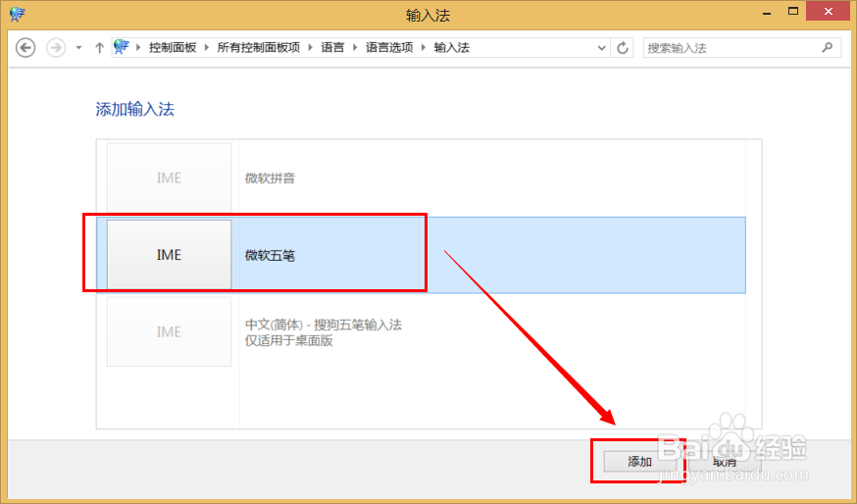Expand the chevron after 控制面板 breadcrumb
The width and height of the screenshot is (857, 504).
pyautogui.click(x=207, y=48)
